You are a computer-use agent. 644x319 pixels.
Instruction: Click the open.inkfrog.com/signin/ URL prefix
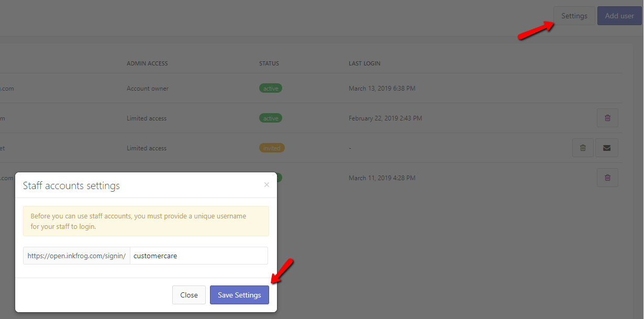(76, 256)
